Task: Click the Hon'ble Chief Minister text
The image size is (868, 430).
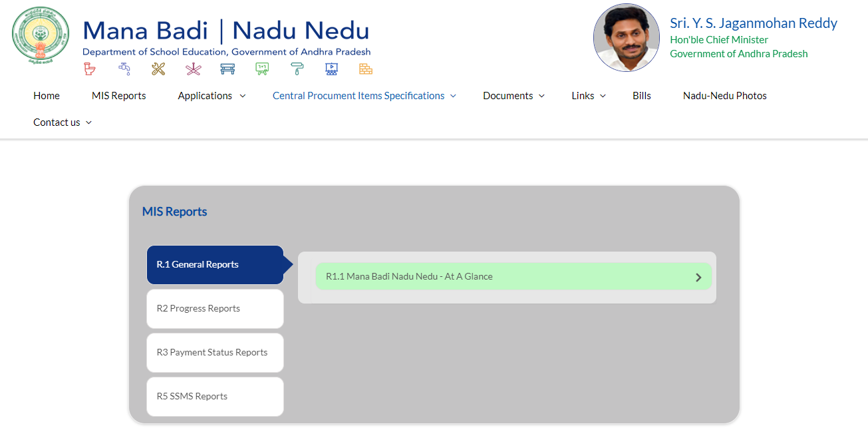Action: click(719, 40)
